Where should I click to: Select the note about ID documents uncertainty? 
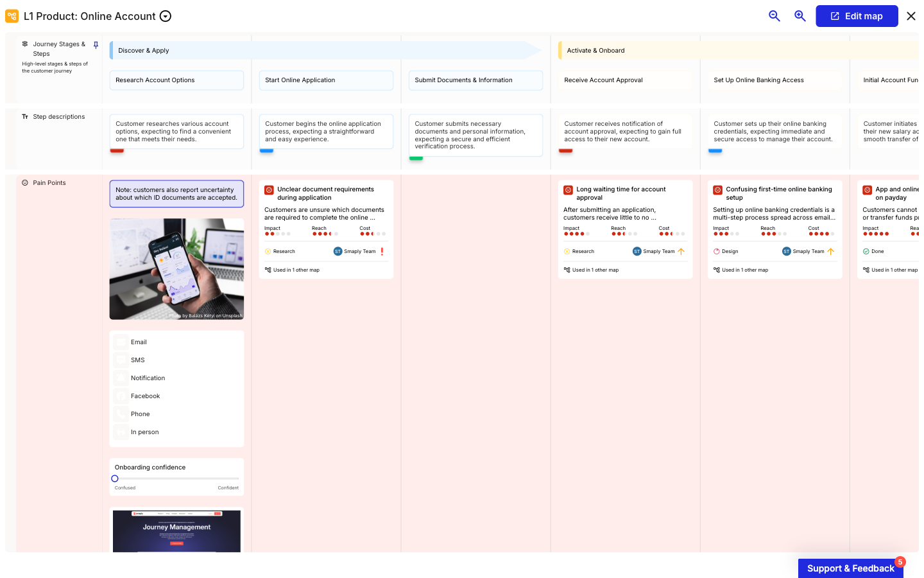[176, 194]
